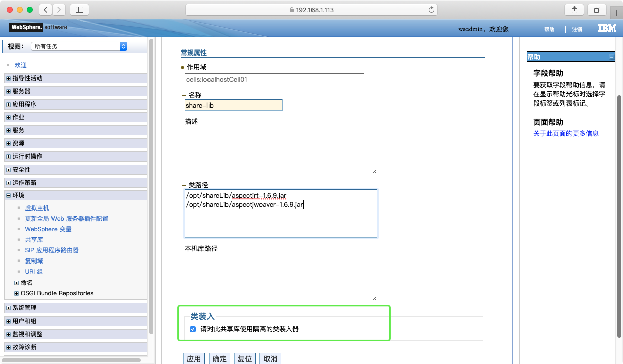Open 虚拟主机 link
This screenshot has height=364, width=623.
(37, 208)
